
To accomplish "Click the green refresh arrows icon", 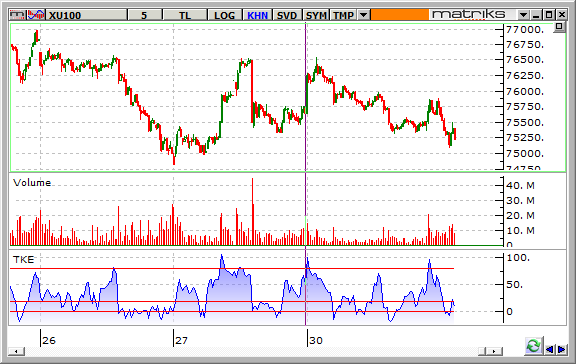I will (533, 346).
